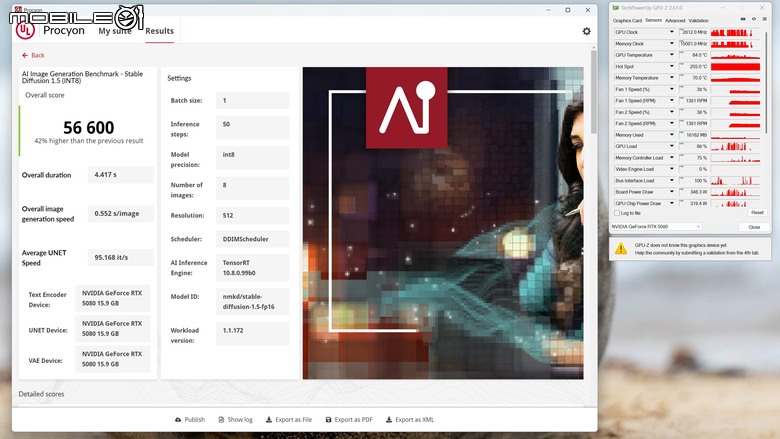The width and height of the screenshot is (780, 439).
Task: Open the NVIDIA GeForce RTX 5080 device dropdown
Action: click(x=656, y=227)
